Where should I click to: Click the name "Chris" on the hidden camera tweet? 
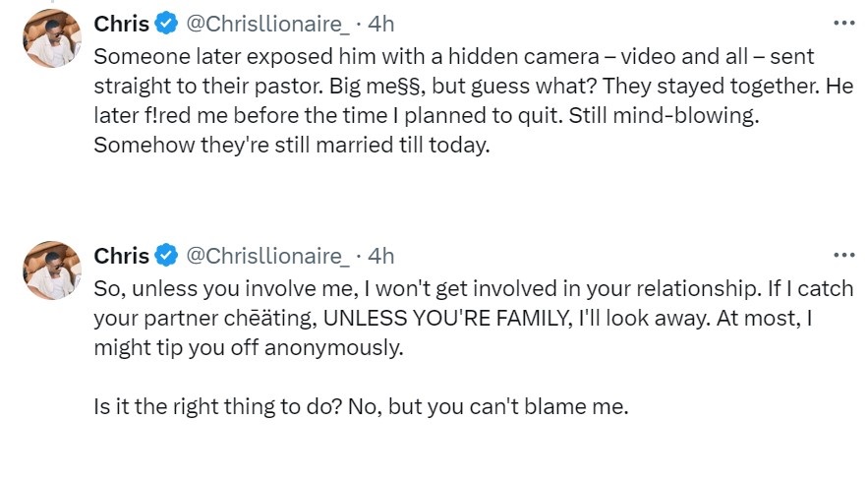[x=121, y=23]
